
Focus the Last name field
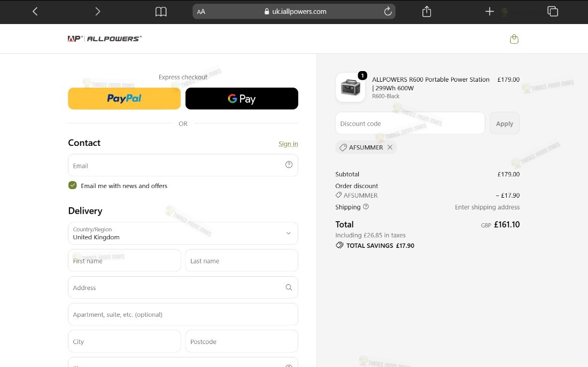coord(242,261)
